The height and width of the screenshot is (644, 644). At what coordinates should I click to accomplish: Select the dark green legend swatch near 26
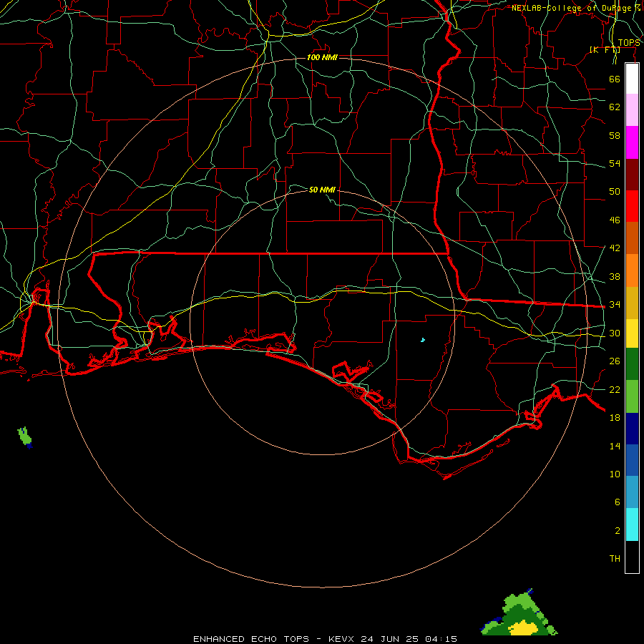click(632, 364)
